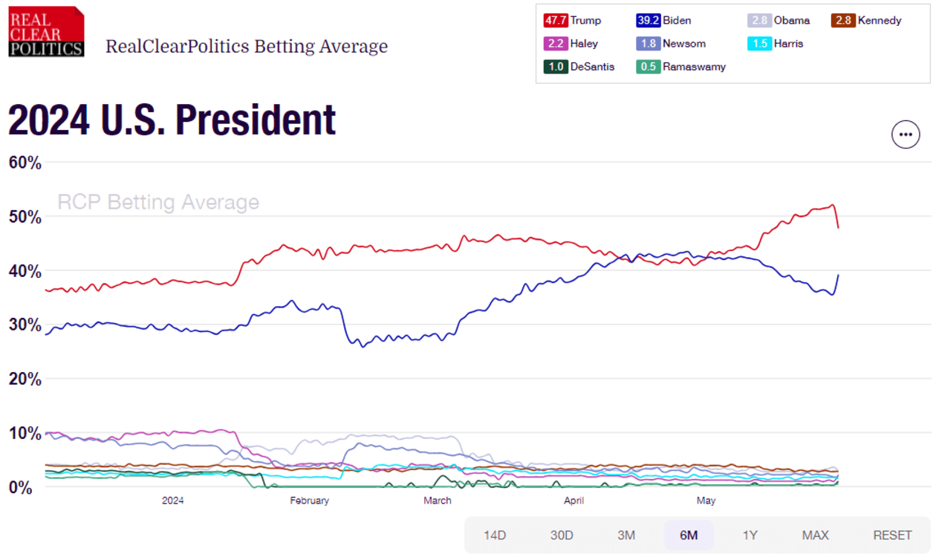Image resolution: width=936 pixels, height=560 pixels.
Task: Open the chart options ellipsis menu
Action: pos(906,134)
